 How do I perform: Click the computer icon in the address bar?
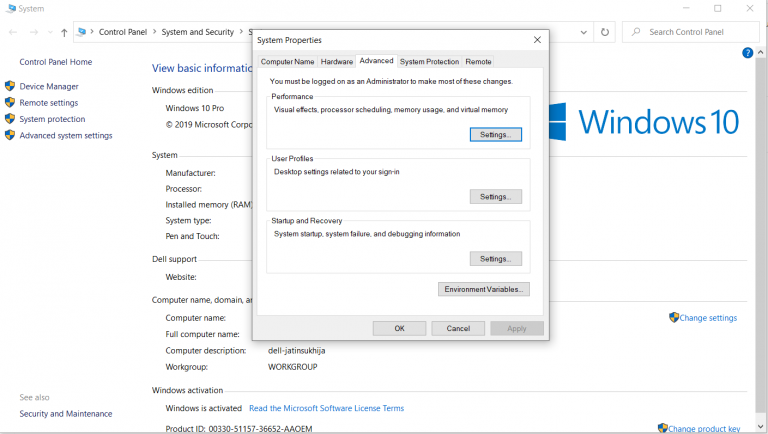pyautogui.click(x=82, y=32)
